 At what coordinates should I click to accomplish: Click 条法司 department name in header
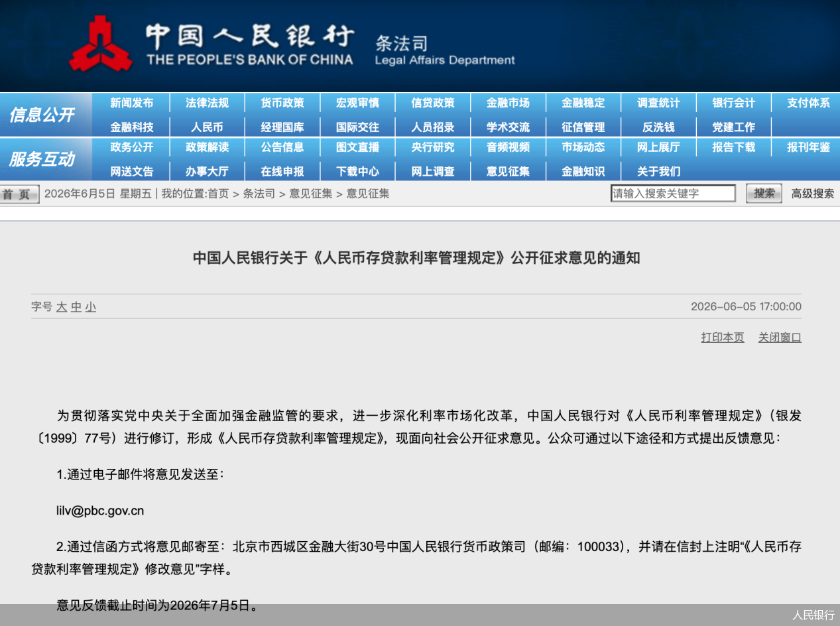tap(402, 44)
